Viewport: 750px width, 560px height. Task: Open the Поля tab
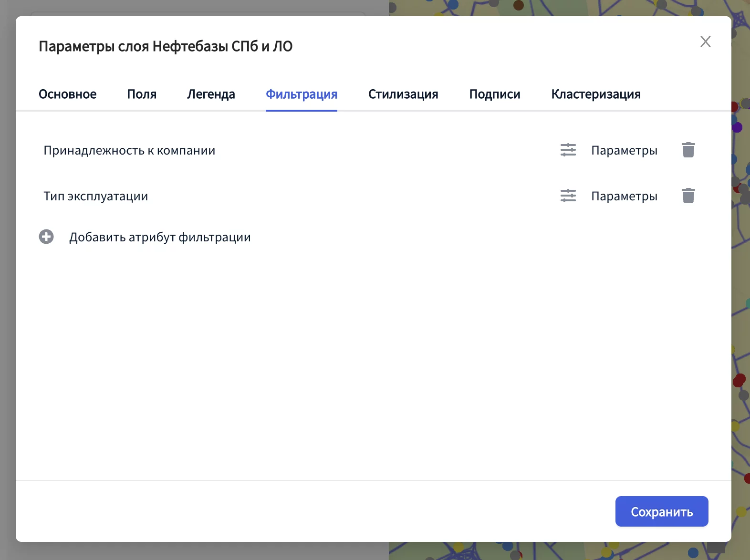tap(142, 94)
